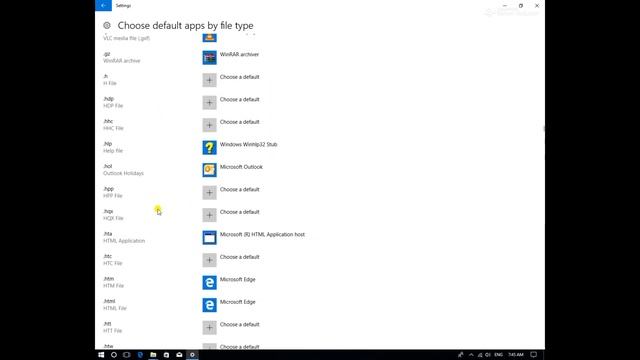Click 'Choose a default' for .h file
Viewport: 640px width, 360px height.
pos(240,77)
